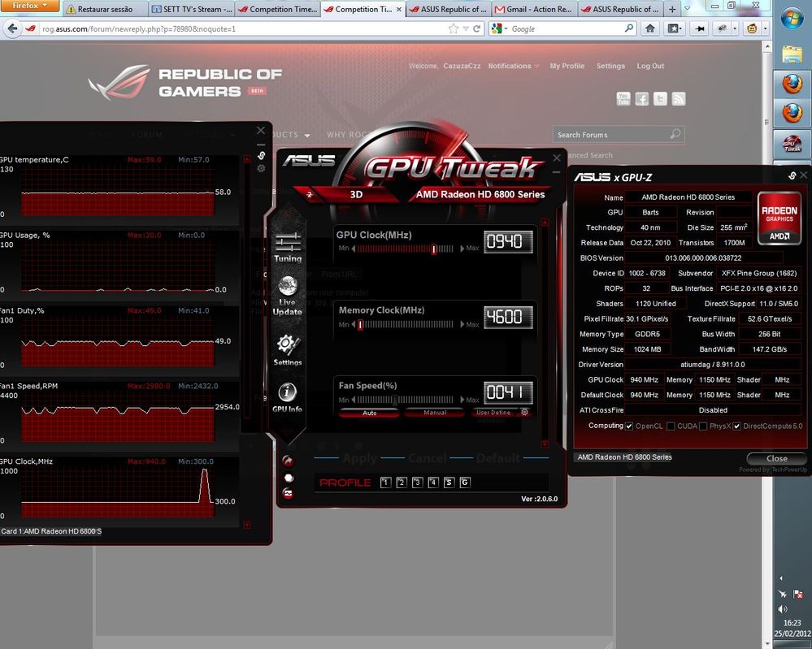Click the Fan Speed slider handle
The image size is (812, 649).
(x=395, y=400)
